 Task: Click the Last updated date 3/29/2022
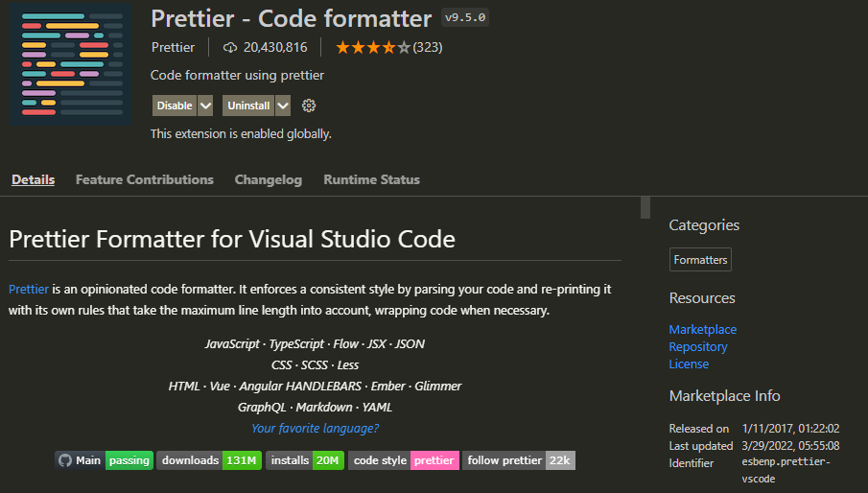pos(790,445)
